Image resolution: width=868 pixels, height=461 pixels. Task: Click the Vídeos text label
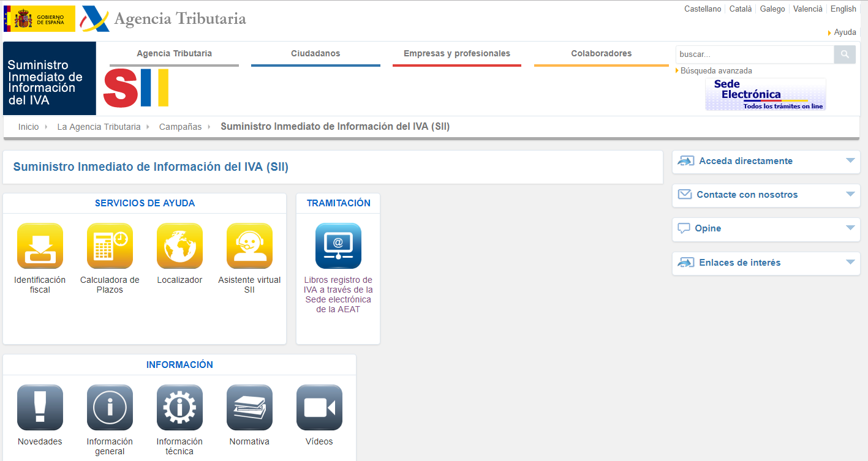[319, 441]
